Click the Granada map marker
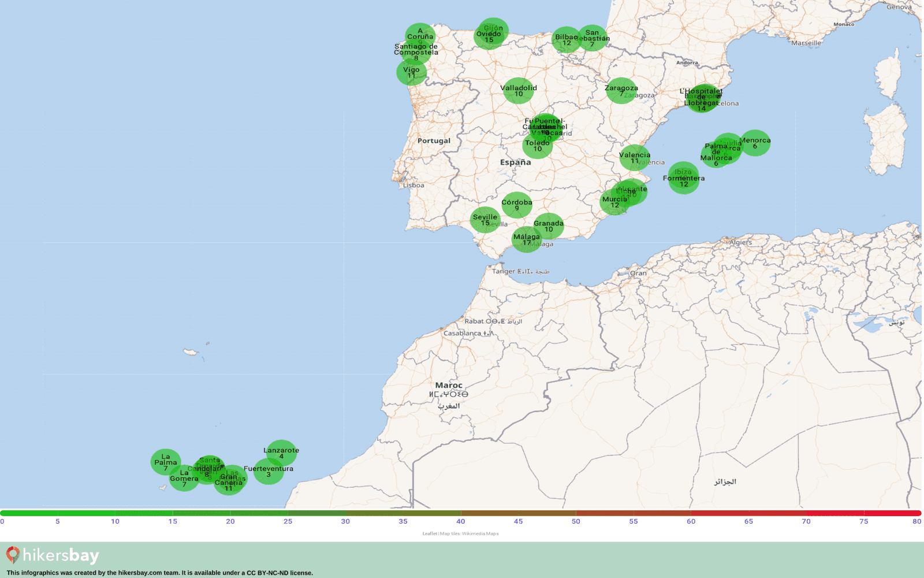Image resolution: width=924 pixels, height=578 pixels. click(x=549, y=226)
